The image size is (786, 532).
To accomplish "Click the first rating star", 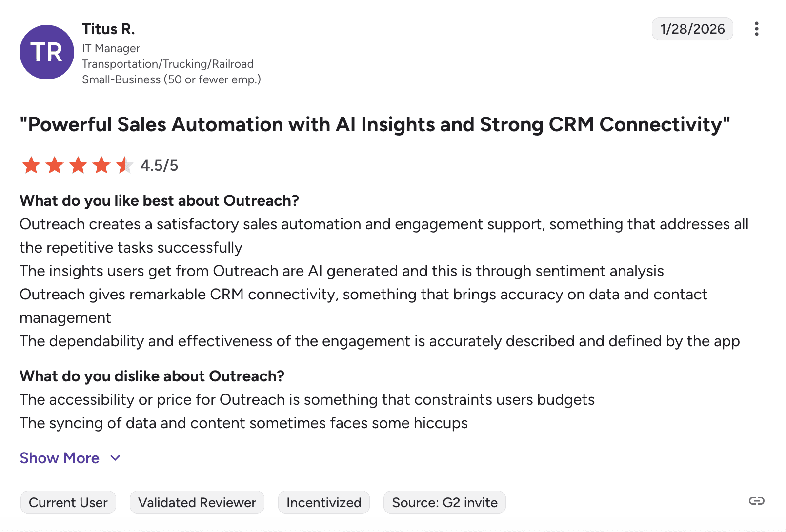I will point(31,165).
